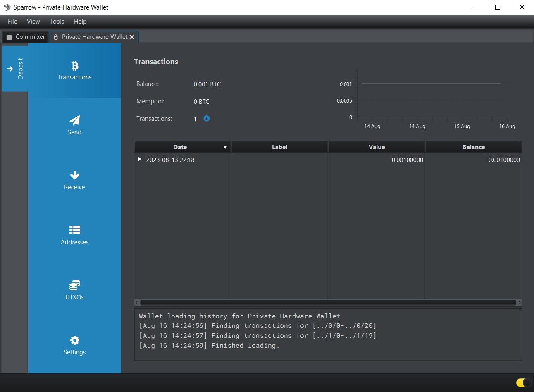Screen dimensions: 534x392
Task: Switch to the Coin mixer tab
Action: 26,37
